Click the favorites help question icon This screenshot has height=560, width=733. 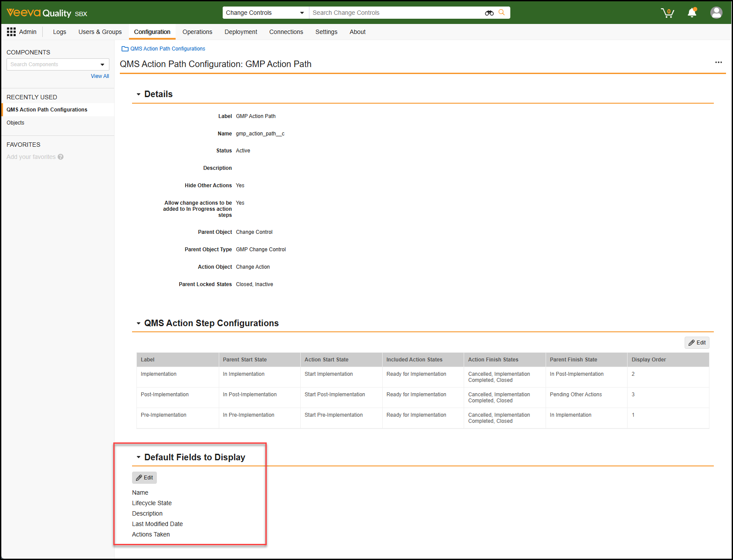click(x=61, y=157)
